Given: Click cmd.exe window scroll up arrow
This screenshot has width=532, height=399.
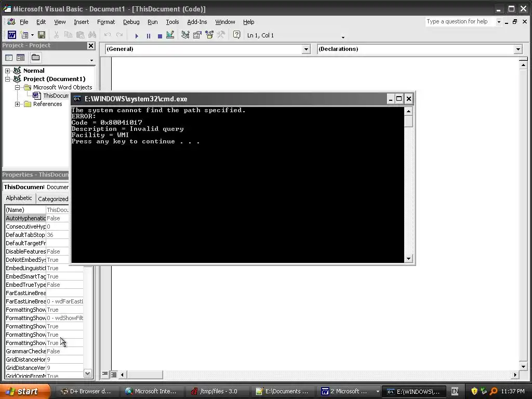Looking at the screenshot, I should pyautogui.click(x=408, y=111).
